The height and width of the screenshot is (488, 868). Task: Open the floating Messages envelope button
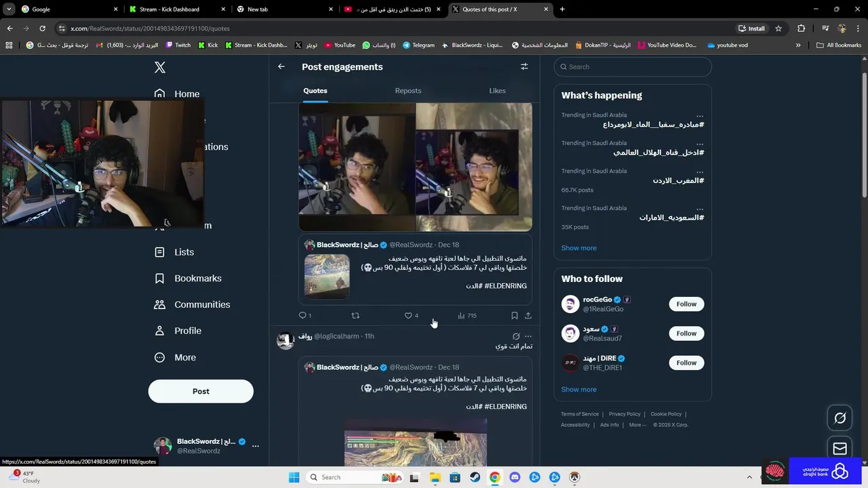[840, 448]
